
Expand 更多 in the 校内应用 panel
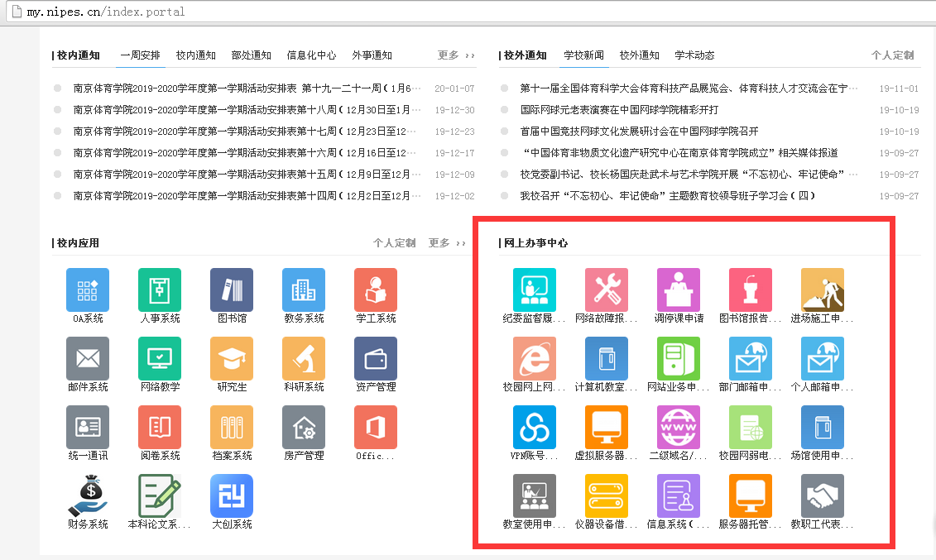(x=447, y=243)
